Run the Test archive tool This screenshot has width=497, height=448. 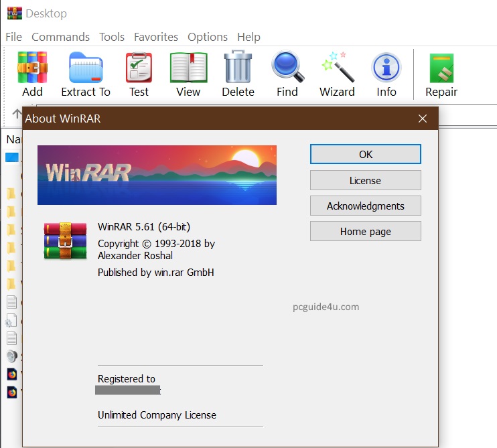coord(139,74)
